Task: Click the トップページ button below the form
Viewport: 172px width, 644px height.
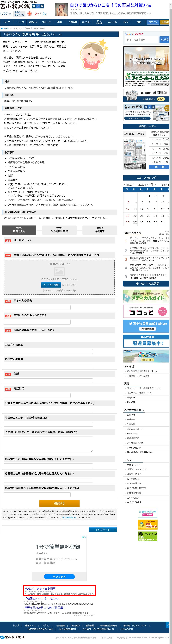Action: (103, 530)
